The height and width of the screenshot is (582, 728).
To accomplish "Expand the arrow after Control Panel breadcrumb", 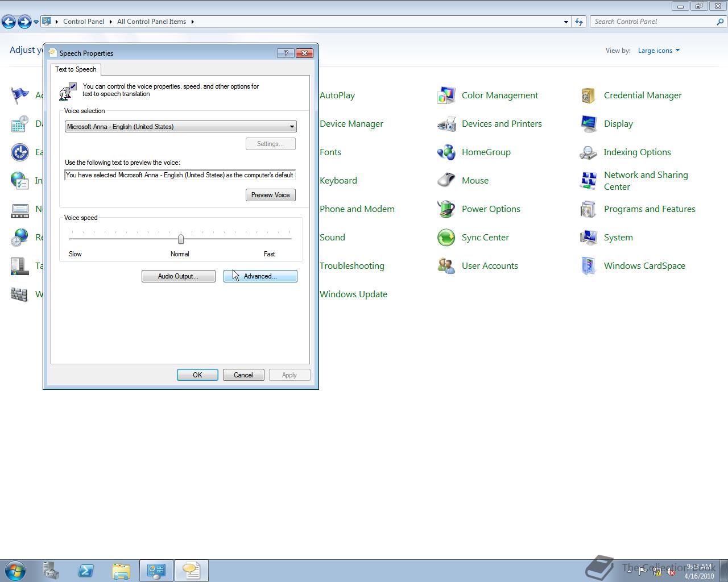I will click(110, 22).
